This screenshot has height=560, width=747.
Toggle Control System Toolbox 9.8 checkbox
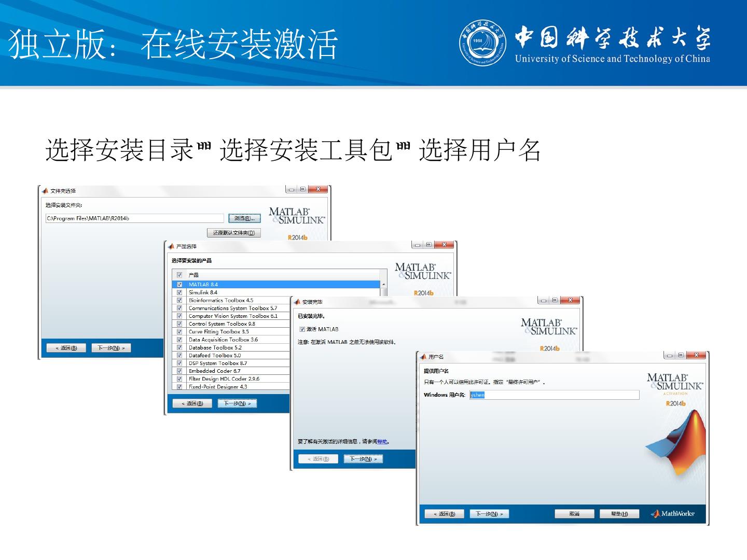point(179,324)
